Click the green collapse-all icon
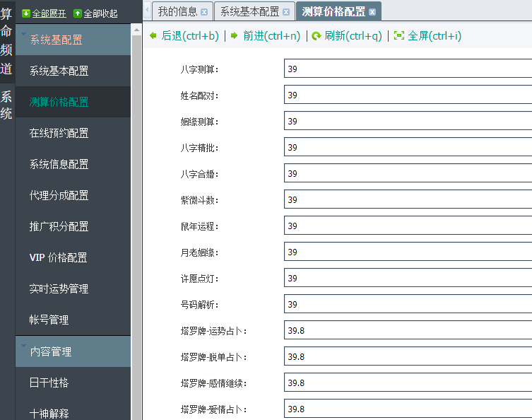 pos(78,13)
